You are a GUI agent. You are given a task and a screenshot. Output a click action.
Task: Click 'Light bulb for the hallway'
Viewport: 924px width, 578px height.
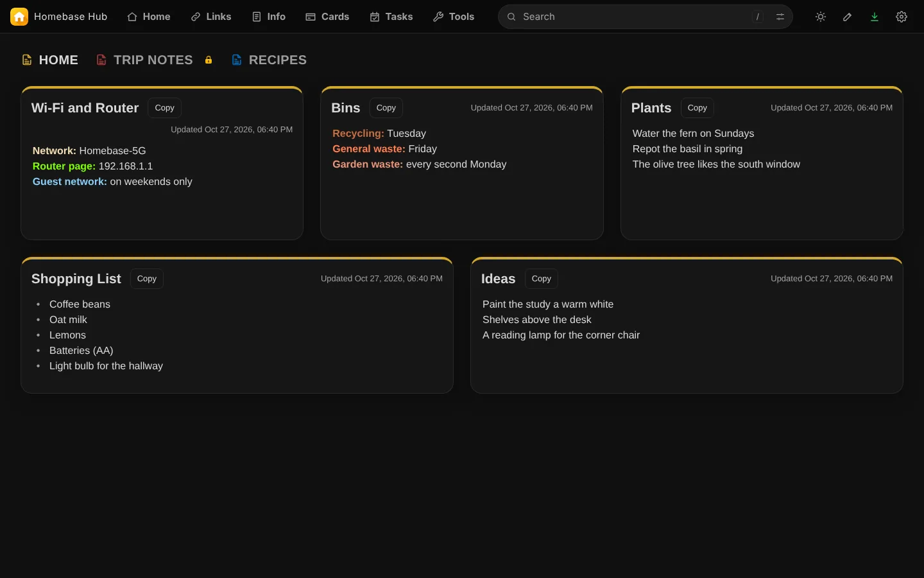[106, 366]
